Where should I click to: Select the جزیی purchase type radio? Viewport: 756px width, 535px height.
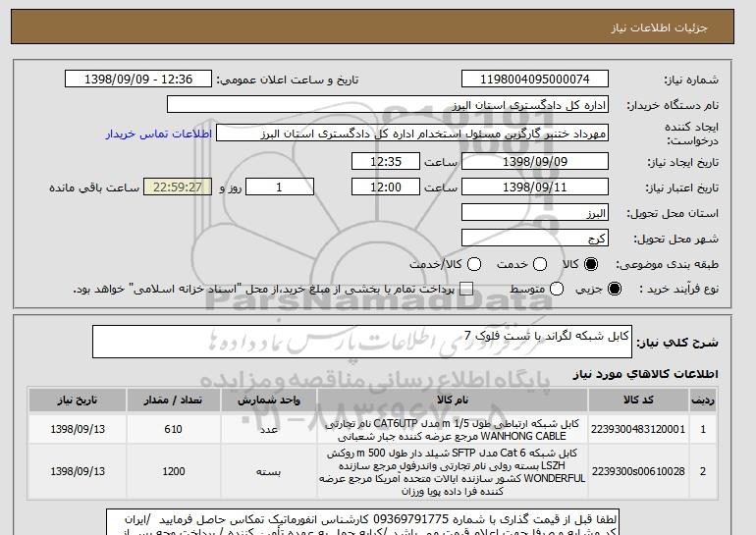(615, 289)
